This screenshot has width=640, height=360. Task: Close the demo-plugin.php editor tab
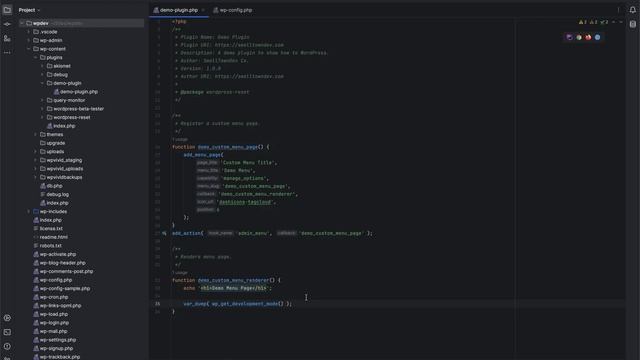point(203,10)
